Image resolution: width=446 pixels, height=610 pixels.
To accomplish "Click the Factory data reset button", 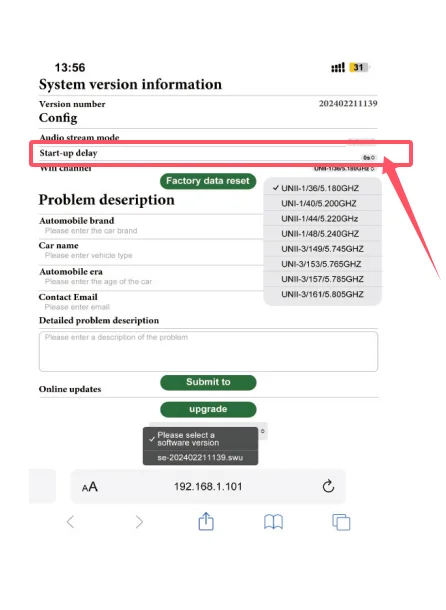I will 208,181.
